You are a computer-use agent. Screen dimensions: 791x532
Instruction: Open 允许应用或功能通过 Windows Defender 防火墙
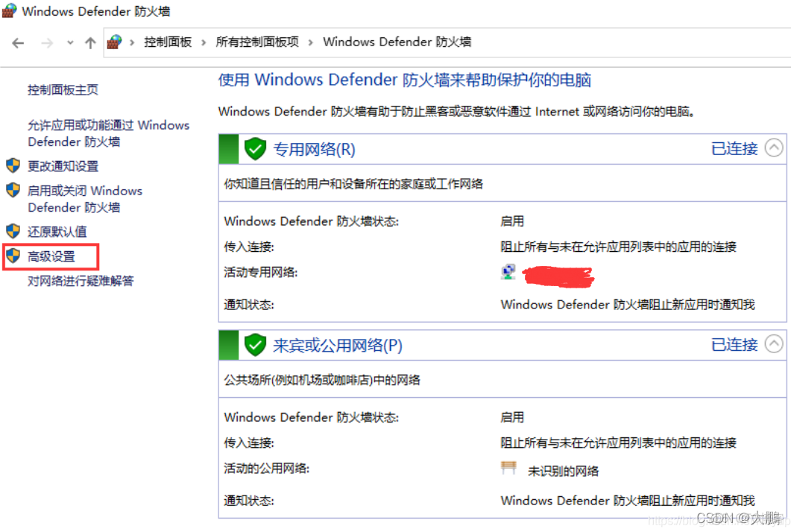tap(108, 133)
